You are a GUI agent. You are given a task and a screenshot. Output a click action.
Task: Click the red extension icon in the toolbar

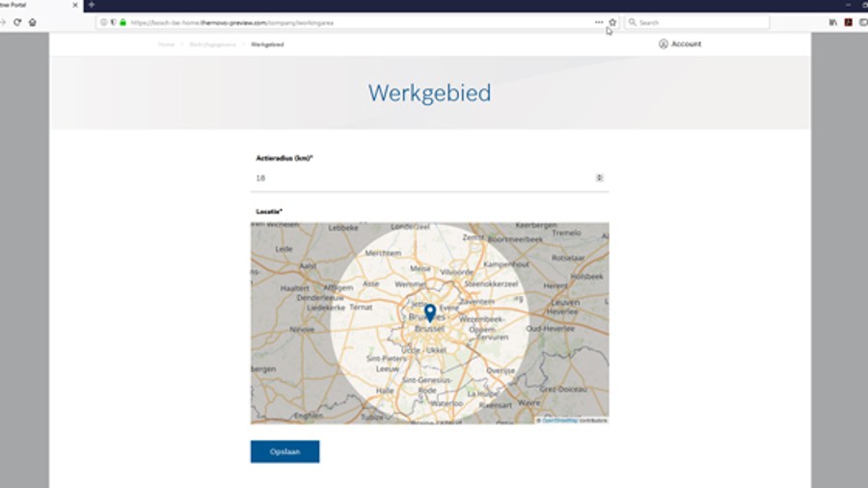848,23
